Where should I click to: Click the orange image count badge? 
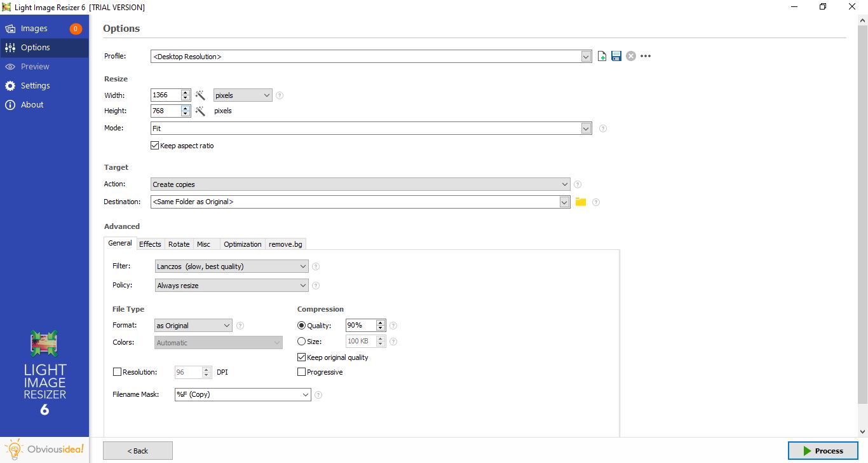click(76, 29)
